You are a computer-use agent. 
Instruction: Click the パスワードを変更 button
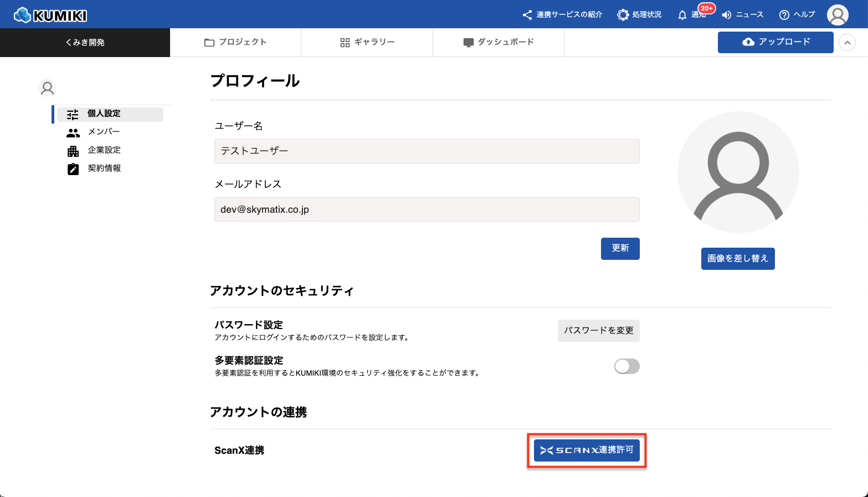coord(598,331)
